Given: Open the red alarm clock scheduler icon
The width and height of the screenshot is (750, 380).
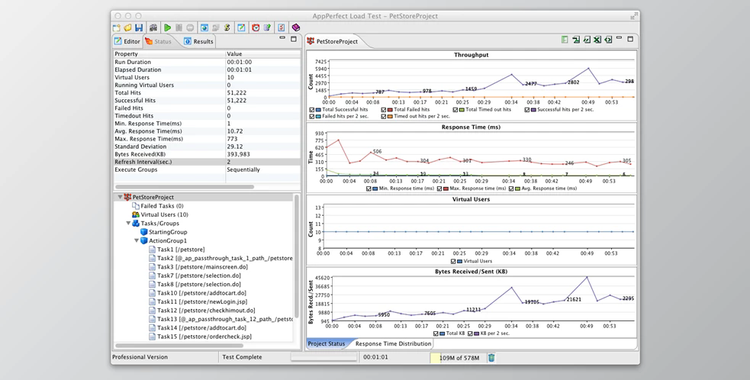Looking at the screenshot, I should [x=256, y=28].
